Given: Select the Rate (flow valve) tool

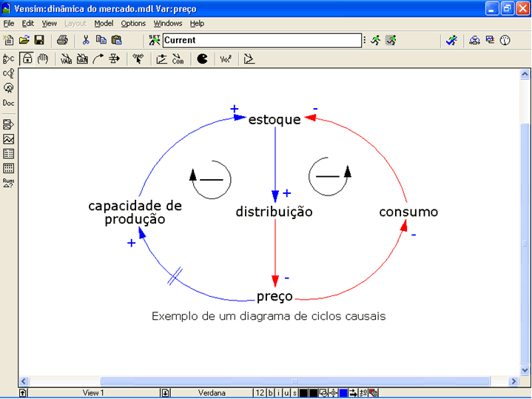Looking at the screenshot, I should point(114,59).
